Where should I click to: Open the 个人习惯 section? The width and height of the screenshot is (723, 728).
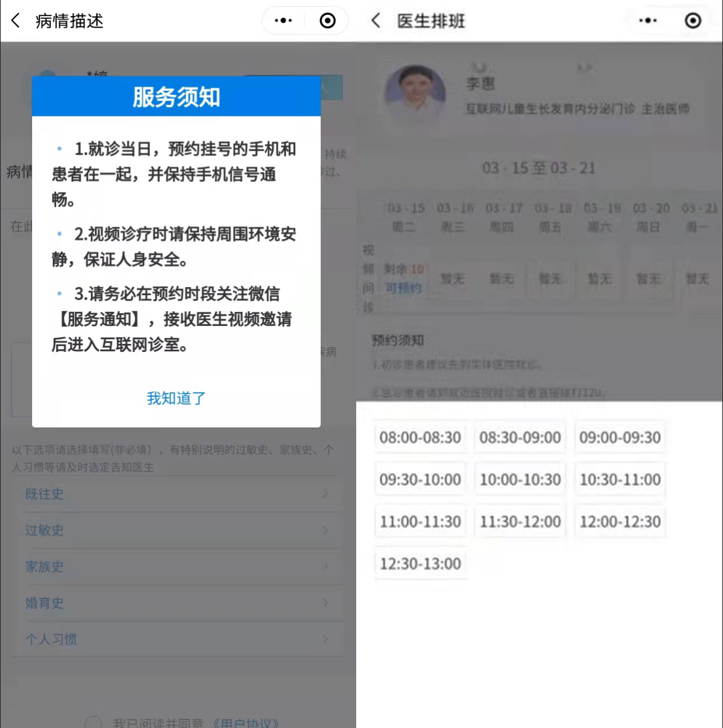(177, 639)
